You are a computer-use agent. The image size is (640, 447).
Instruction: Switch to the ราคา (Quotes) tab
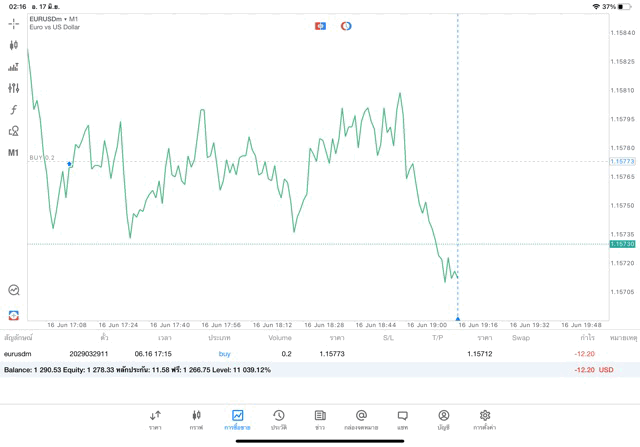click(x=155, y=419)
